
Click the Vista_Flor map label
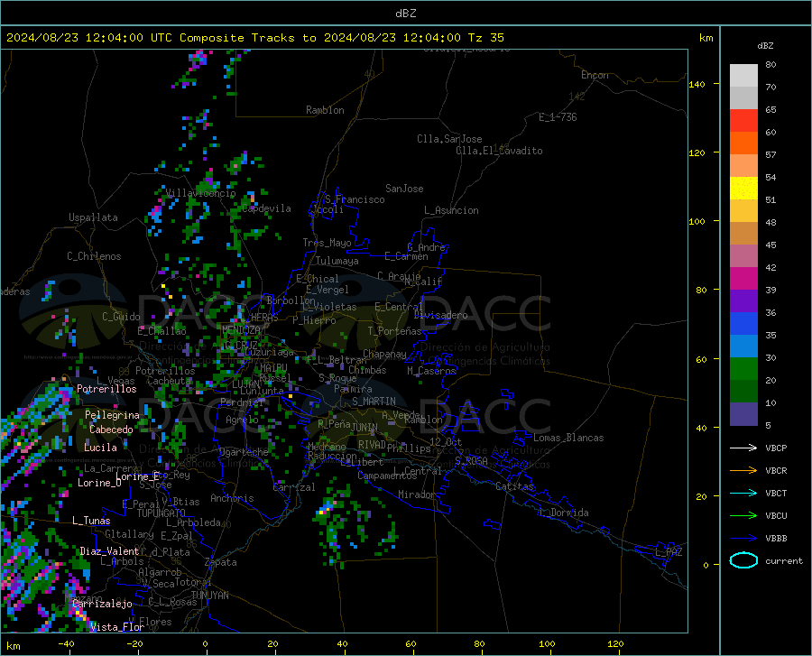(x=117, y=627)
